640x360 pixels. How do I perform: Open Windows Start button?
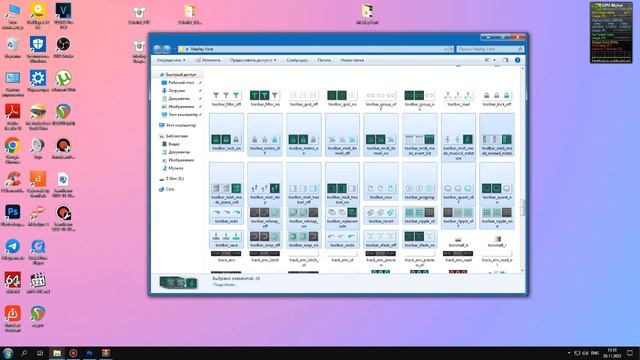8,353
